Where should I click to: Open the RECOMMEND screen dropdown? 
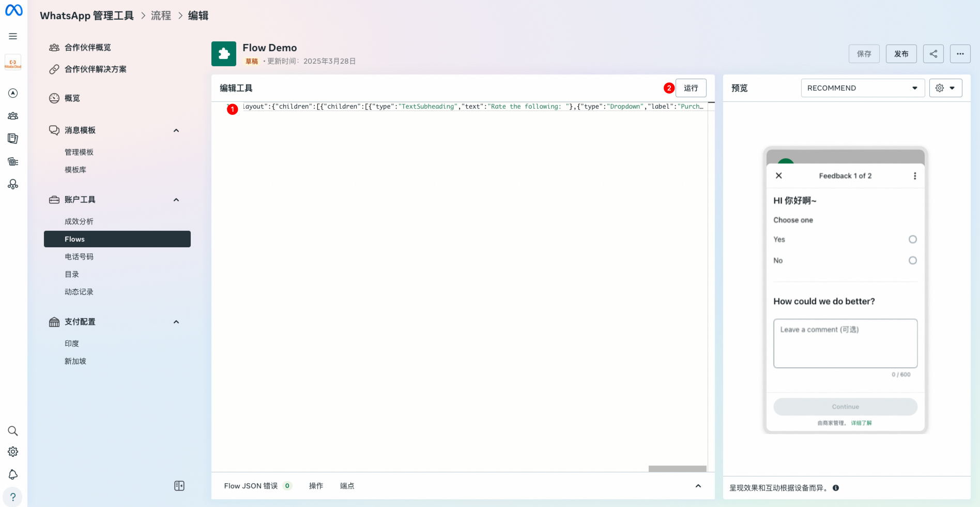[x=863, y=88]
